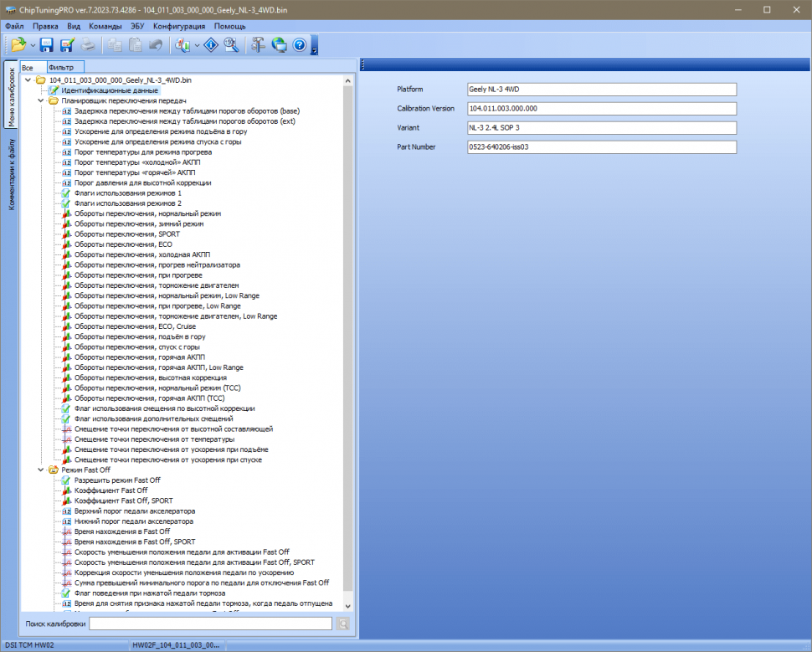
Task: Click the Поиск калибровки search input field
Action: tap(210, 624)
